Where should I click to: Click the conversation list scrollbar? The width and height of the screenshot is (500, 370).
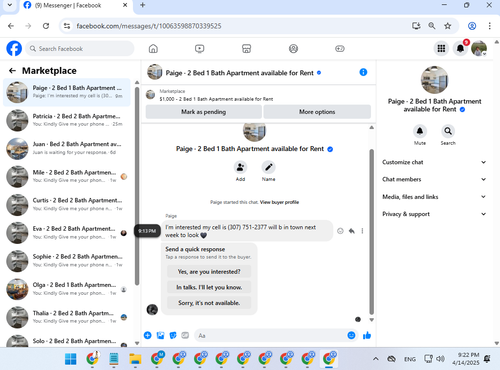pos(137,186)
